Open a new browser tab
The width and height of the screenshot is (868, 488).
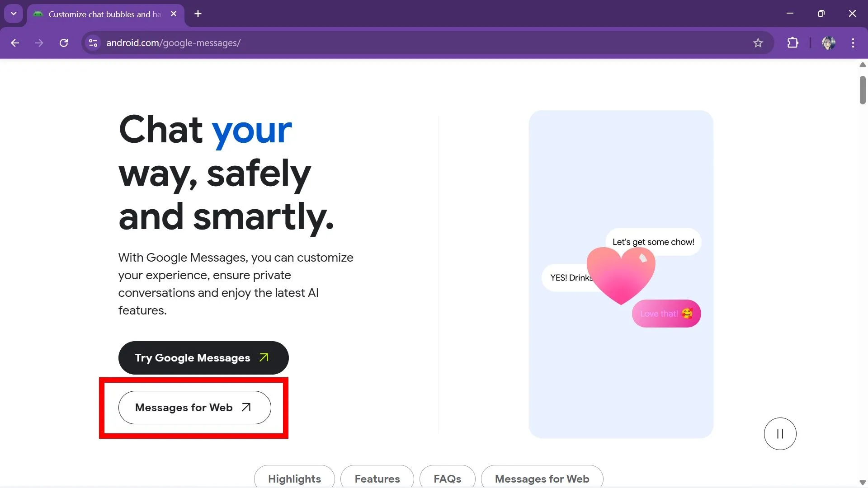(x=198, y=14)
